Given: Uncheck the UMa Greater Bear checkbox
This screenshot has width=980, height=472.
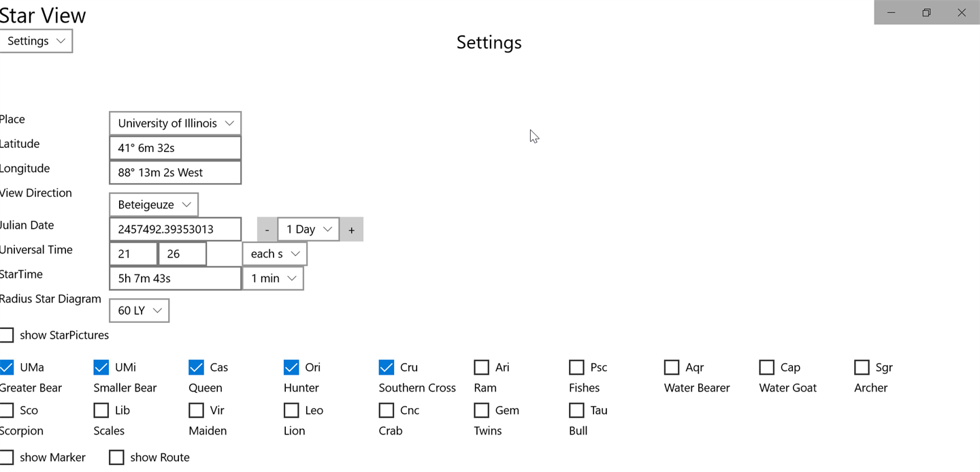Looking at the screenshot, I should [x=7, y=368].
